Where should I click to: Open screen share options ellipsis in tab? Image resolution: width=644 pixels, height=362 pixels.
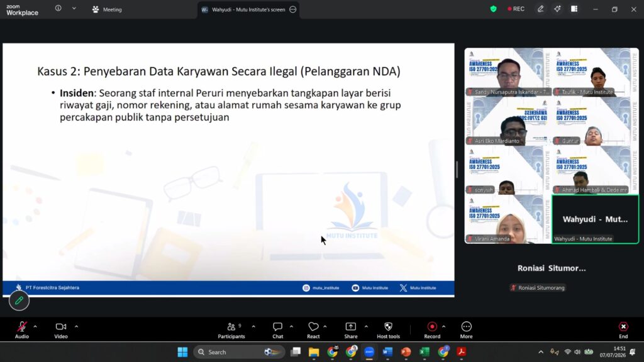293,9
